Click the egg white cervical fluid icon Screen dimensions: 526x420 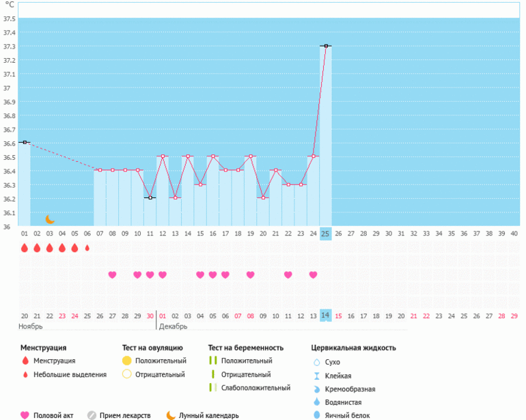click(x=316, y=415)
